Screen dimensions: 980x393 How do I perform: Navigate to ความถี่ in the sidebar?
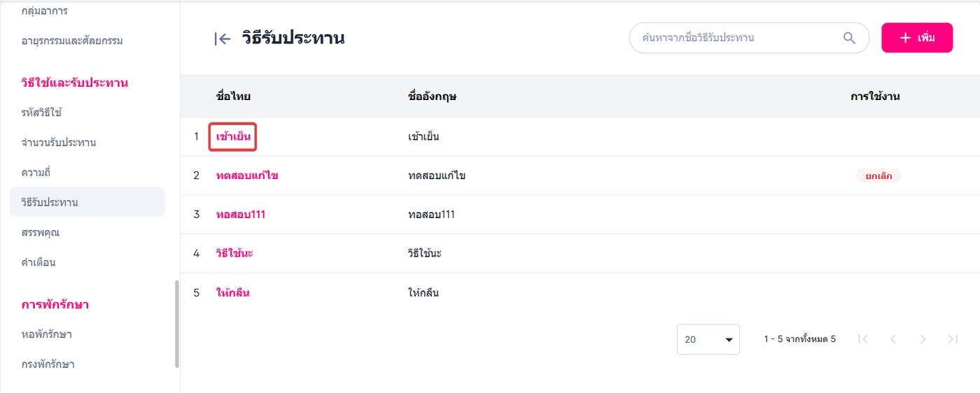click(36, 172)
